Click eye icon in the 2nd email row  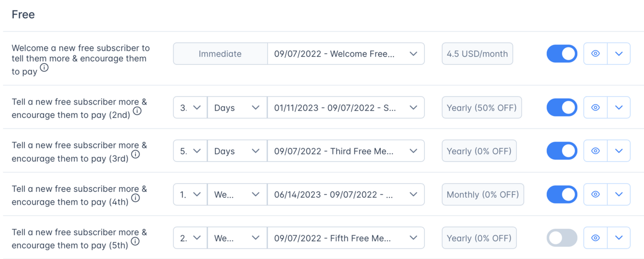coord(595,108)
